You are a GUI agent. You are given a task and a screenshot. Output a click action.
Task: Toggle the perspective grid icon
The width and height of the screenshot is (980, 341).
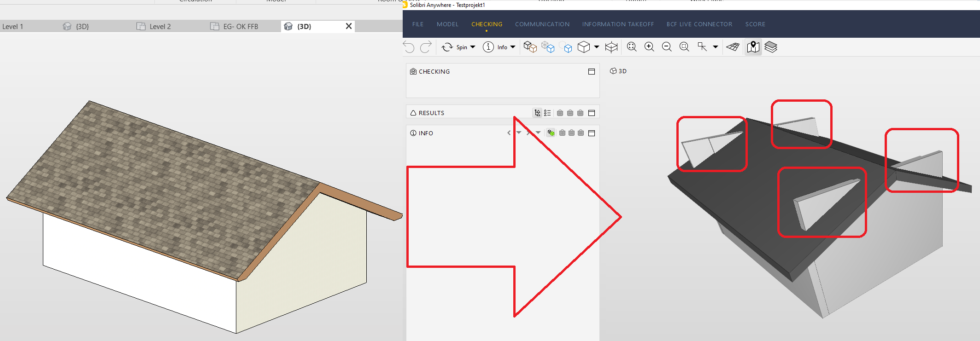click(733, 47)
